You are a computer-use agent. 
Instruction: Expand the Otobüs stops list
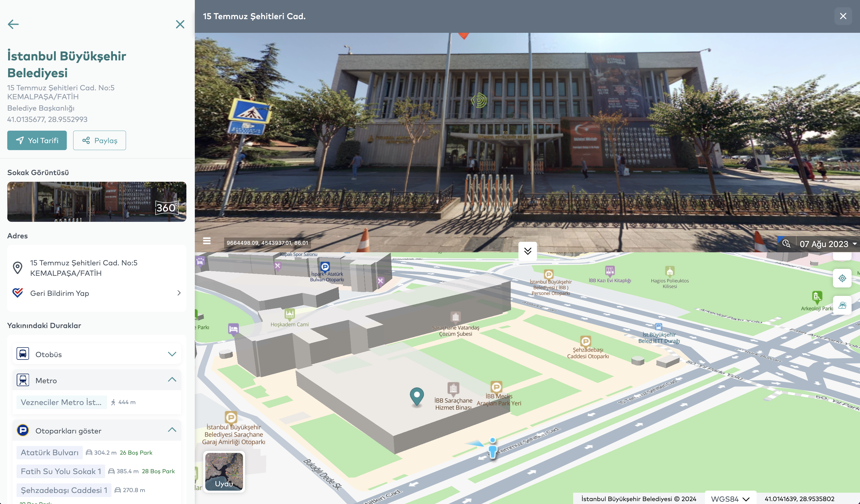click(x=172, y=354)
